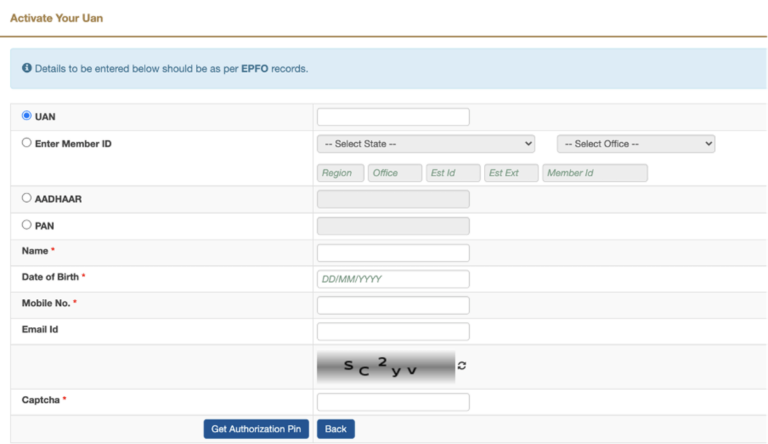Open the Select State dropdown
This screenshot has width=768, height=444.
(425, 144)
